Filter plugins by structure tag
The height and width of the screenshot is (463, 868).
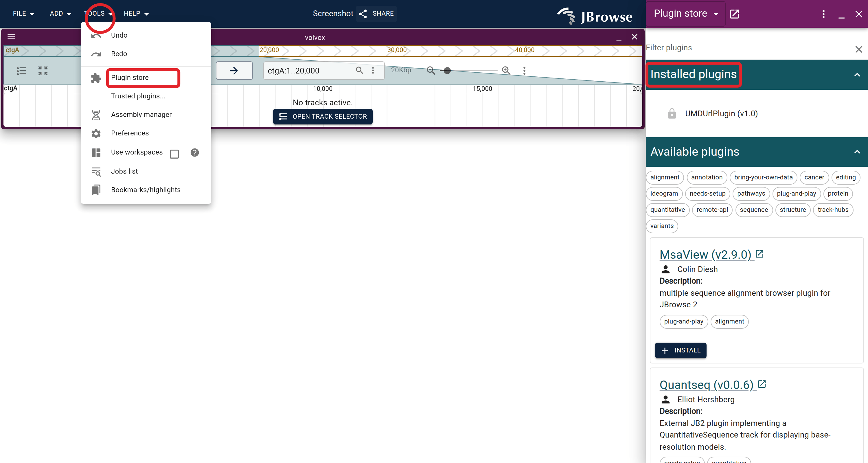tap(792, 210)
